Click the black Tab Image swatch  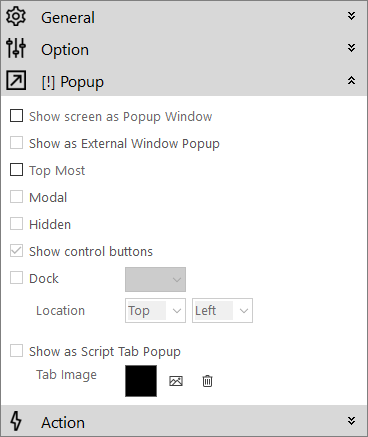[141, 381]
